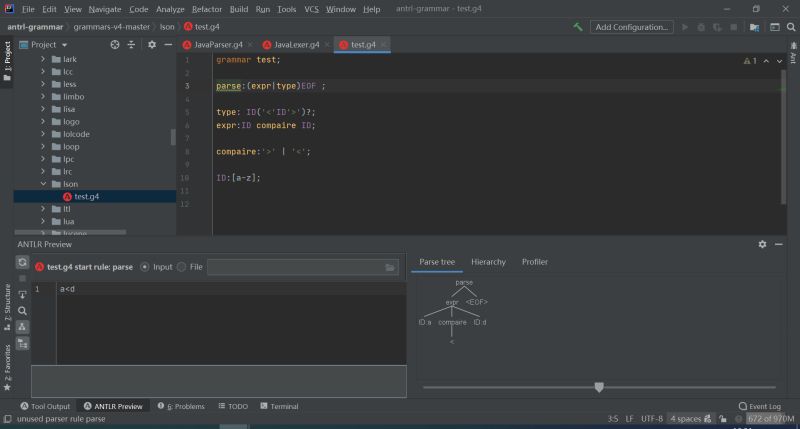This screenshot has height=429, width=800.
Task: Click the build hammer icon
Action: click(578, 27)
